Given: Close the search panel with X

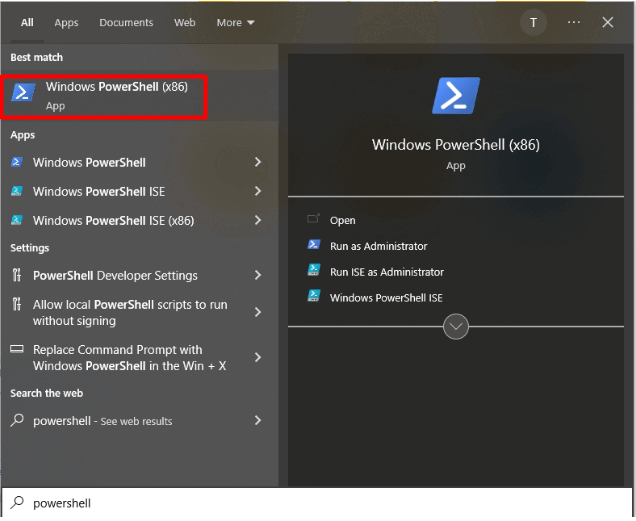Looking at the screenshot, I should pos(608,22).
